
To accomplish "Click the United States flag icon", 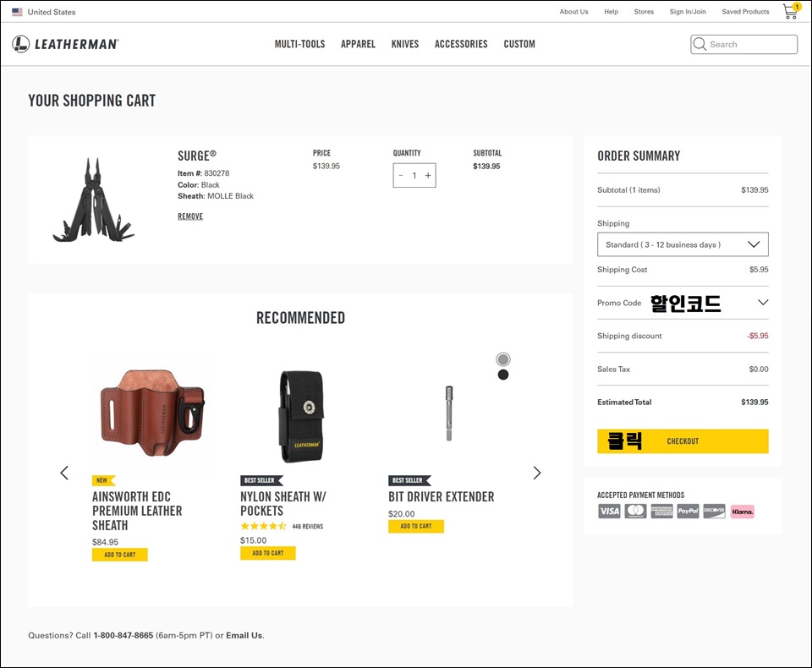I will click(17, 12).
